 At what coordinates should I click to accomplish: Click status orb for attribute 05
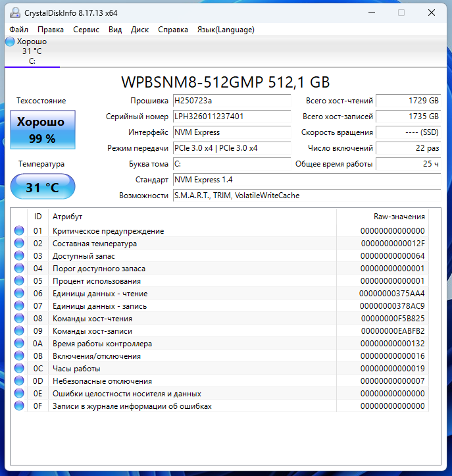tap(19, 280)
